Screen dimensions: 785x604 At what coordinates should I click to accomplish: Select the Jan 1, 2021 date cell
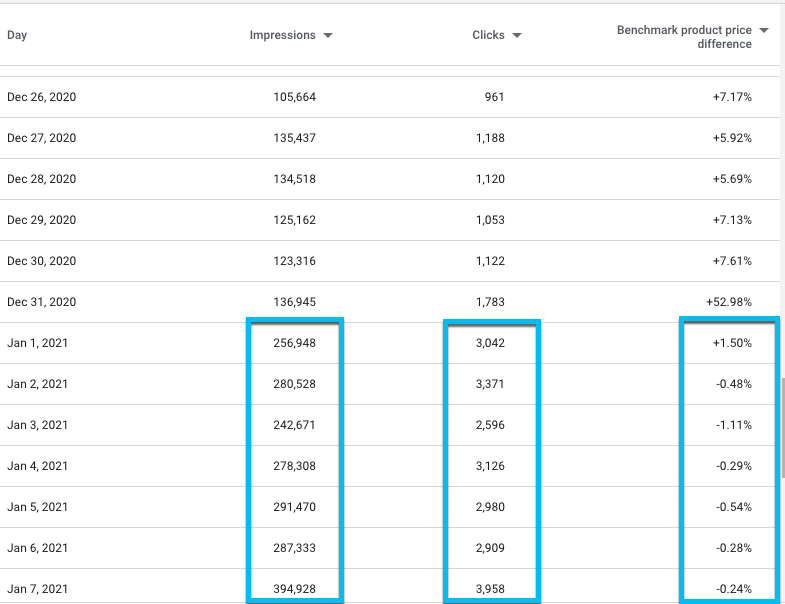pos(38,343)
